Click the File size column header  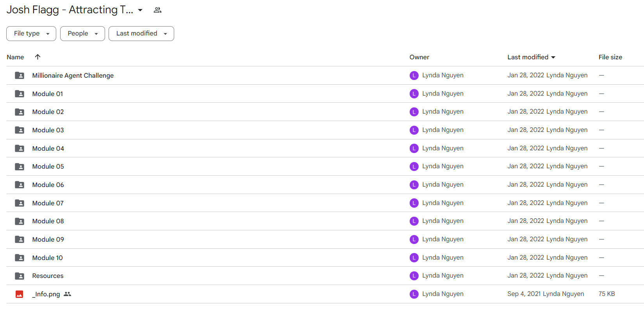pyautogui.click(x=610, y=57)
